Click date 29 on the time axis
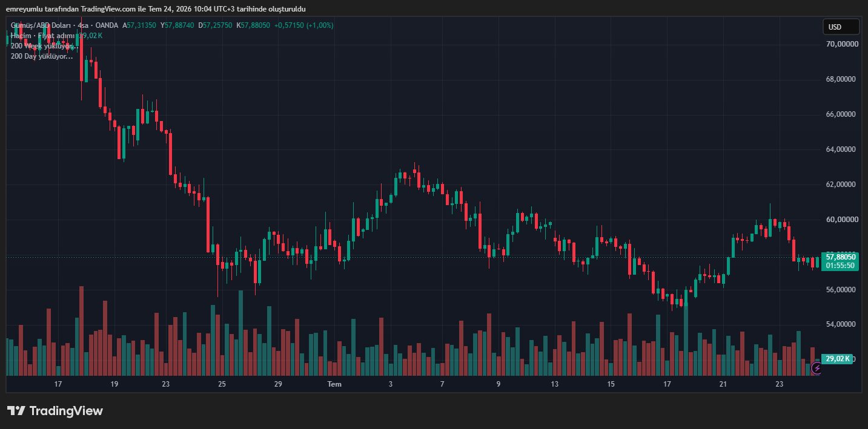 pos(278,384)
